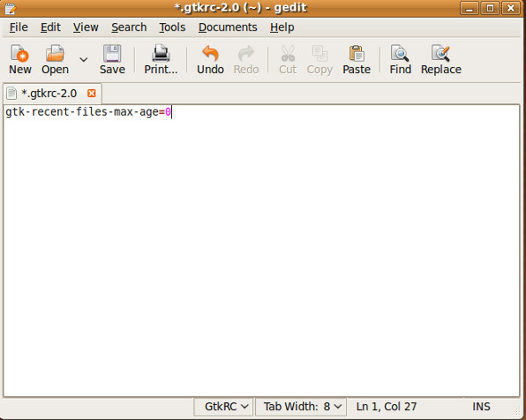
Task: Open the Replace tool
Action: tap(440, 60)
